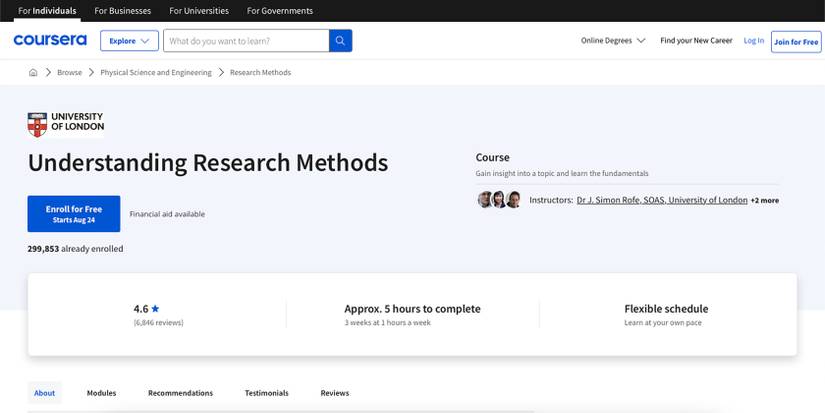Open the Research Methods breadcrumb
Image resolution: width=825 pixels, height=413 pixels.
pyautogui.click(x=260, y=73)
